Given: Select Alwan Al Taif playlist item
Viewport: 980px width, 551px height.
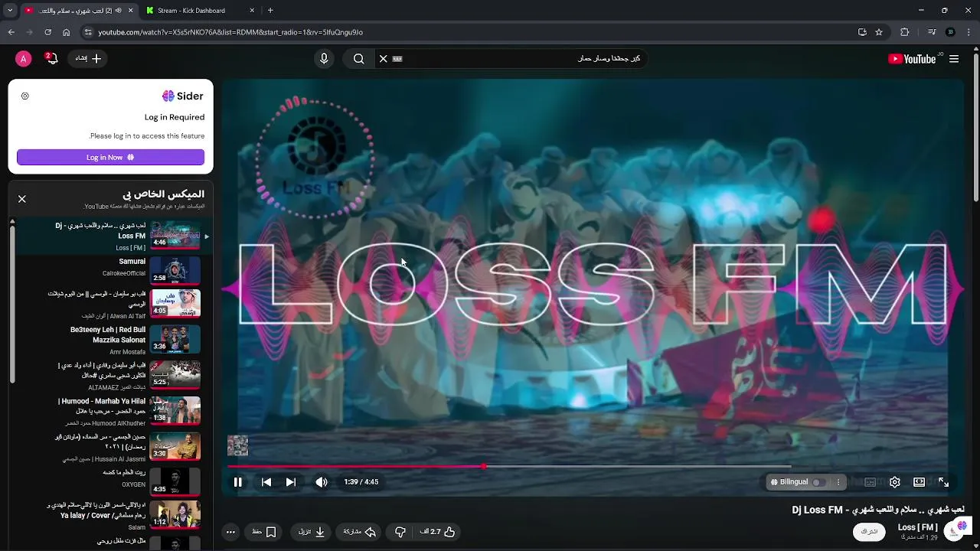Looking at the screenshot, I should click(x=110, y=305).
